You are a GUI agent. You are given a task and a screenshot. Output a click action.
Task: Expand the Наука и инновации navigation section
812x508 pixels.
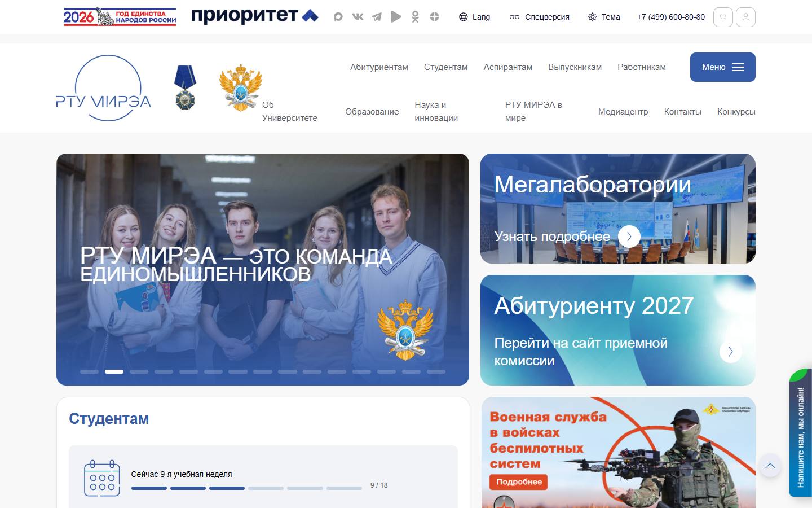pyautogui.click(x=436, y=111)
